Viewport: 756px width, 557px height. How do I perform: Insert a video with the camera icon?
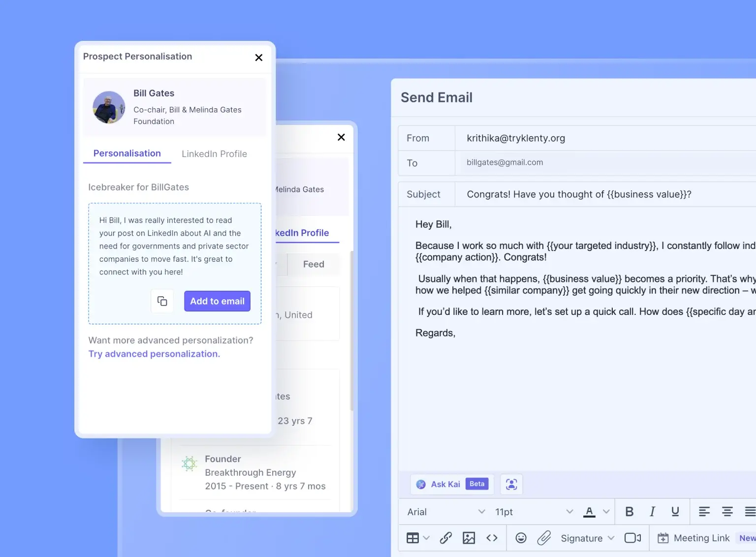632,538
